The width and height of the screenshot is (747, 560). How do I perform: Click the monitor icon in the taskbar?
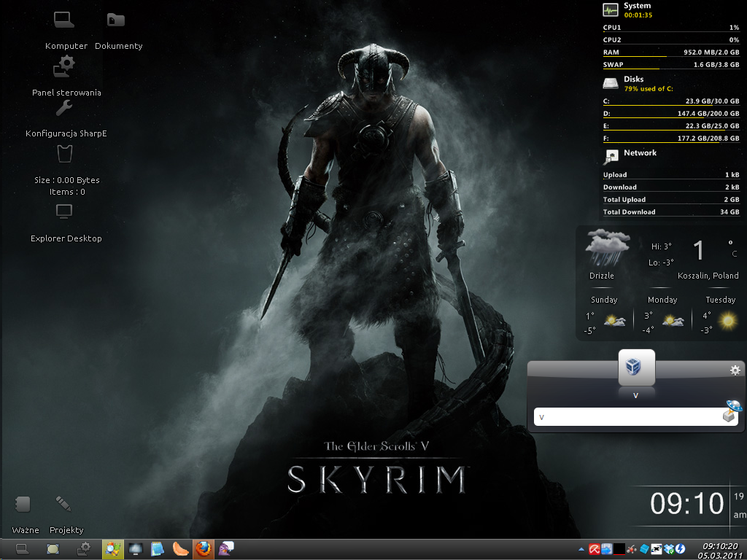point(136,550)
